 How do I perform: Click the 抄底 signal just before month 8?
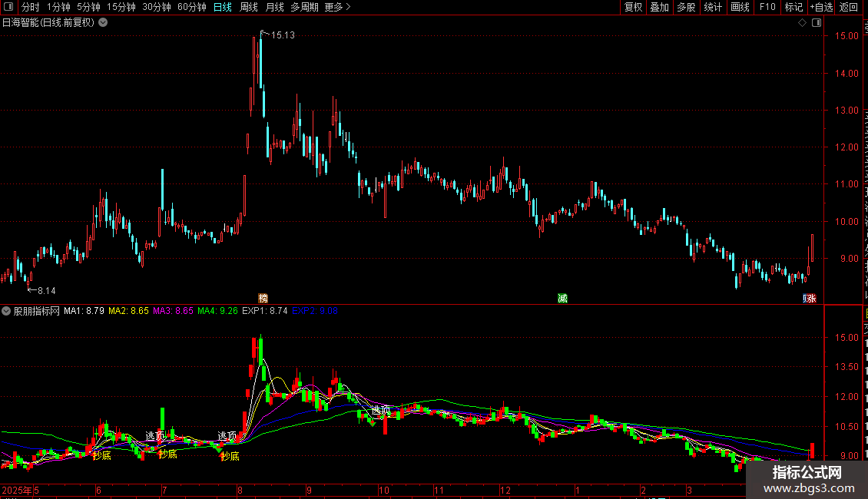click(230, 457)
